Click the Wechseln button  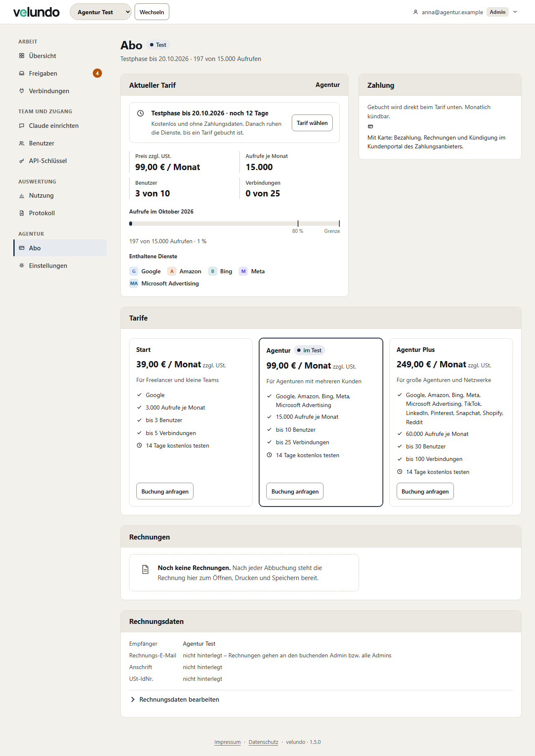[x=152, y=12]
